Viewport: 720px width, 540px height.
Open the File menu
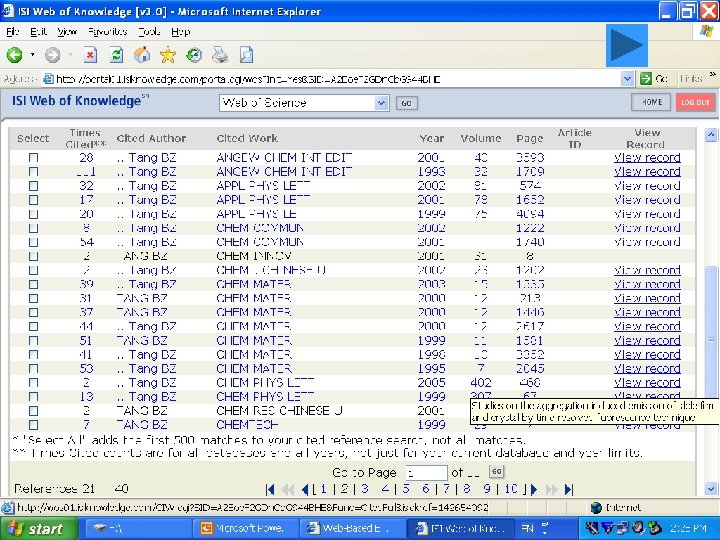pos(13,32)
